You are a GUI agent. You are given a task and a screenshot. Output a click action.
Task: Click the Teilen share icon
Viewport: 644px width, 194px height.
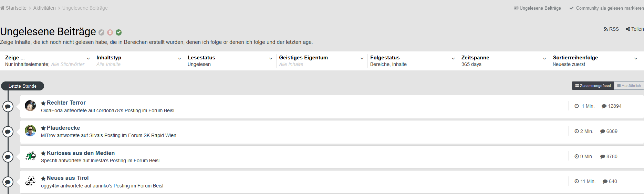coord(634,29)
